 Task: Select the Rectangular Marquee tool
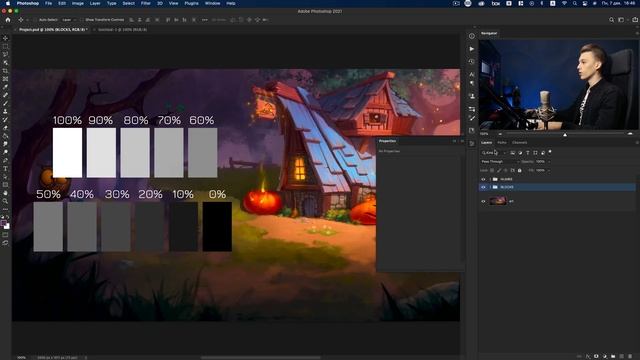click(x=5, y=46)
